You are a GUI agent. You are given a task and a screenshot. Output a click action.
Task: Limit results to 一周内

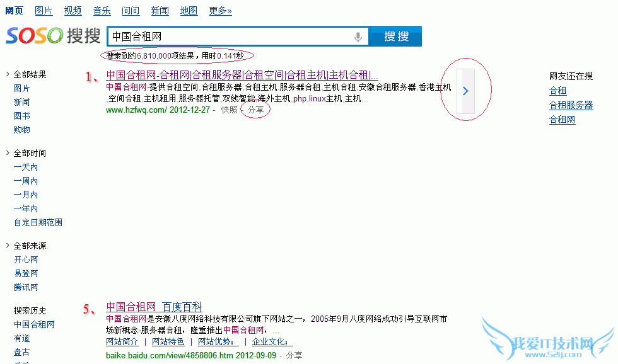tap(26, 181)
